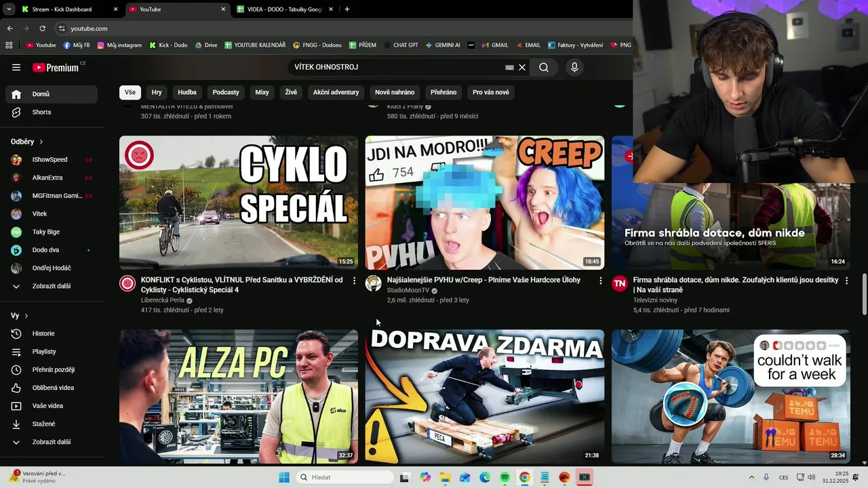
Task: Switch to VIDEA - DODO spreadsheet tab
Action: [x=285, y=9]
